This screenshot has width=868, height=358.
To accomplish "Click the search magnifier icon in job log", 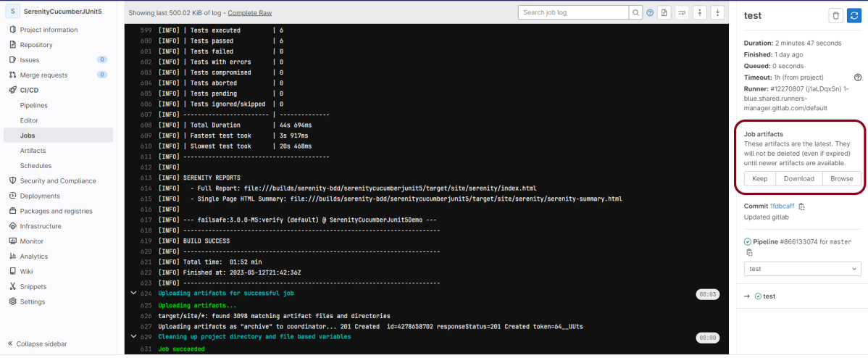I will (x=635, y=13).
